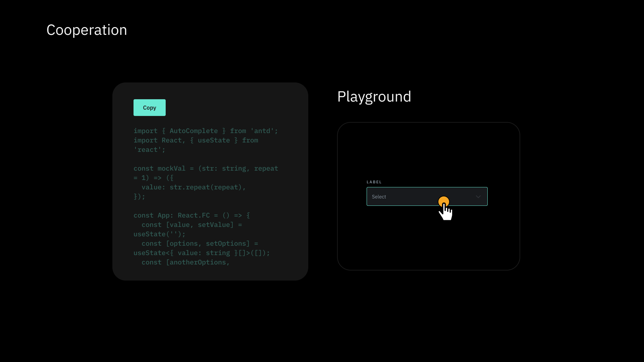Click the code line 'import React, { useState } from'
Image resolution: width=644 pixels, height=362 pixels.
tap(196, 140)
